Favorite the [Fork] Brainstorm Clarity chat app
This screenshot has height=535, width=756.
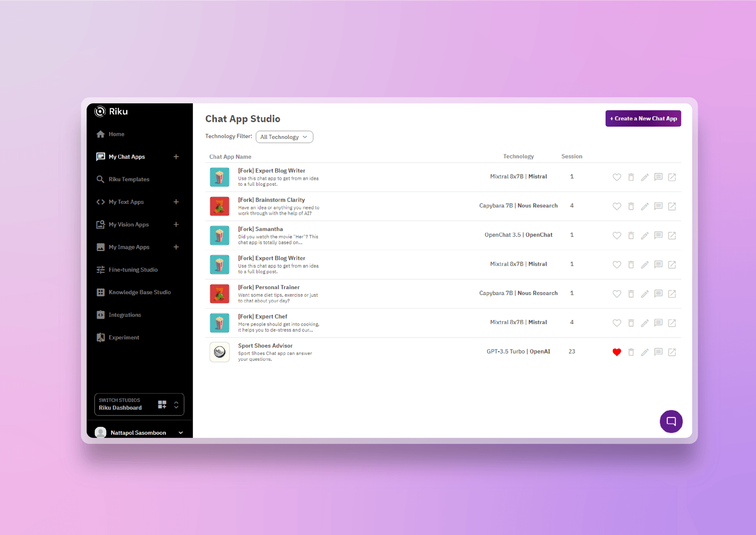(x=617, y=206)
